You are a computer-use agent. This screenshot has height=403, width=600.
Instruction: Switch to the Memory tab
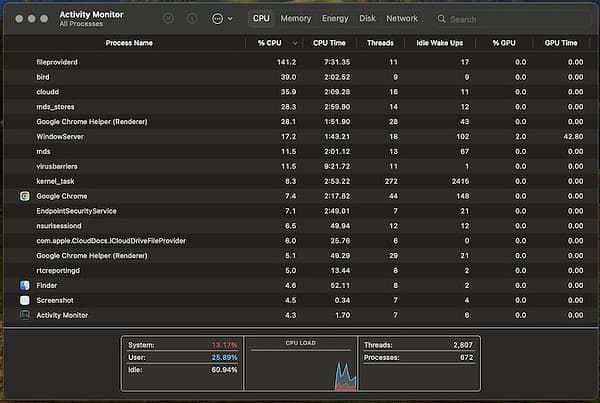tap(295, 18)
